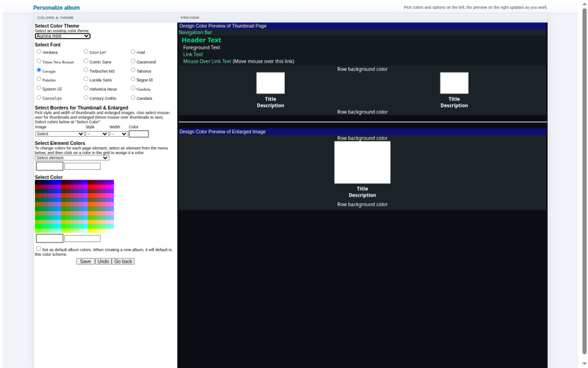Screen dimensions: 588x368
Task: Open the border Image select dropdown
Action: coord(60,133)
